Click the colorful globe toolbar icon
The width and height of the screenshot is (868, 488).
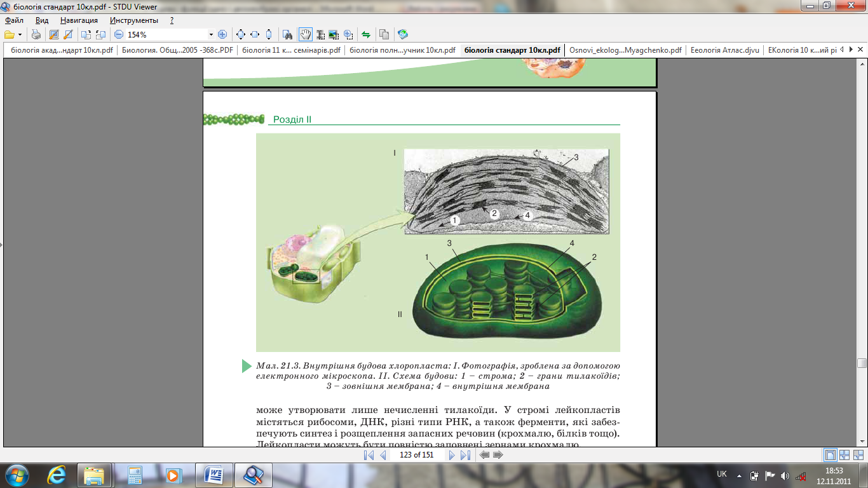click(402, 34)
